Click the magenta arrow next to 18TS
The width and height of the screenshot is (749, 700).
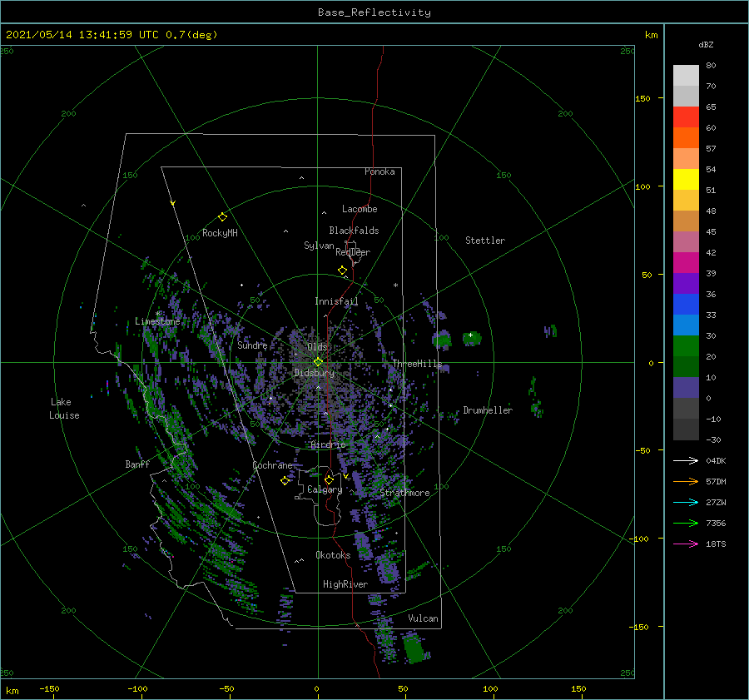686,544
